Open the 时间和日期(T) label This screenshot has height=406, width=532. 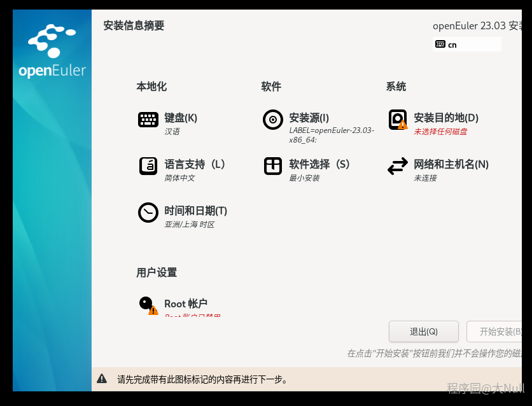(x=195, y=211)
